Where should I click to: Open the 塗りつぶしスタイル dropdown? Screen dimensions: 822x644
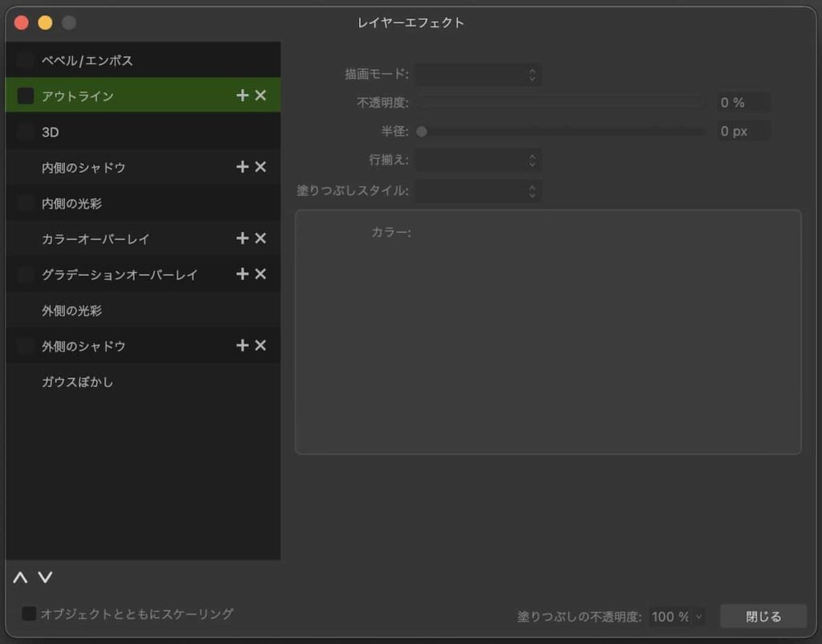coord(478,191)
